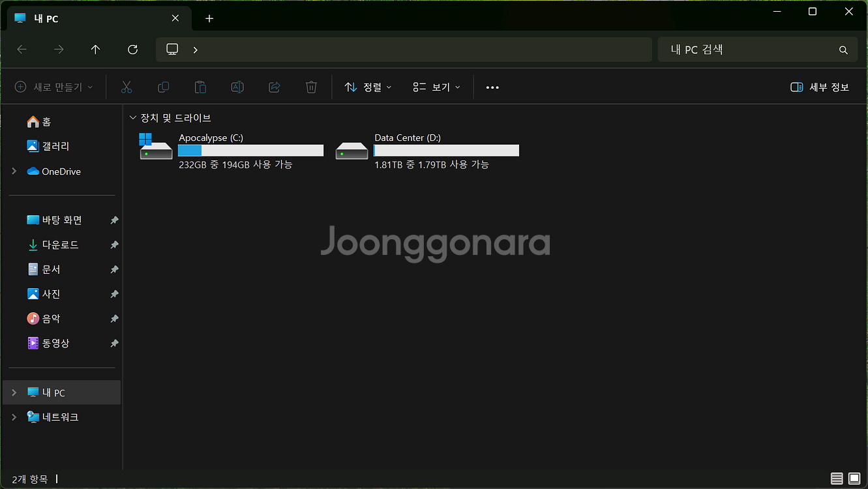Screen dimensions: 868x489
Task: Click the Rename icon in toolbar
Action: click(x=237, y=87)
